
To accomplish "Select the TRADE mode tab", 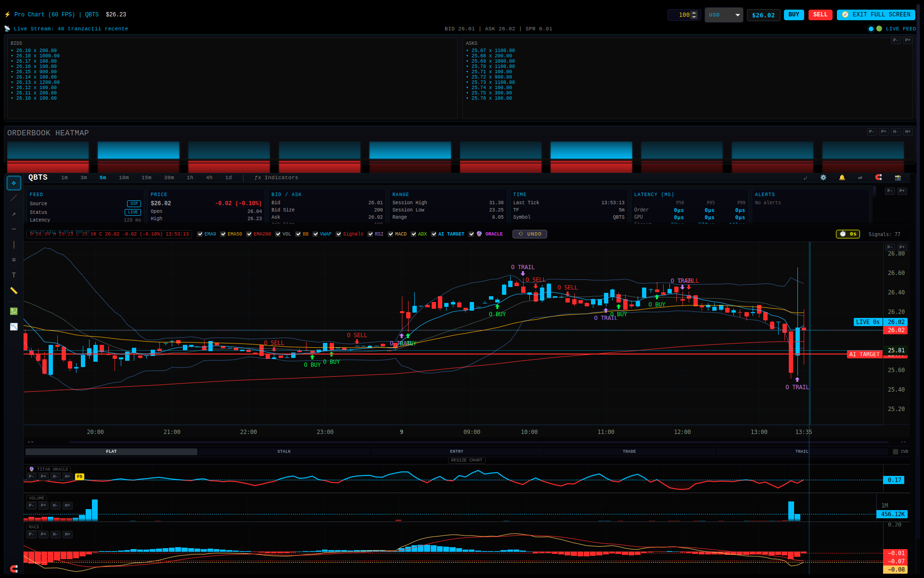I will pyautogui.click(x=629, y=452).
